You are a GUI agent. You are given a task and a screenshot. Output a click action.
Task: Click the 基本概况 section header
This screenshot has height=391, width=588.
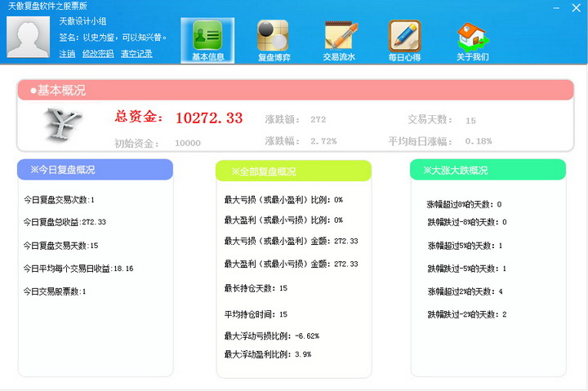tap(296, 90)
